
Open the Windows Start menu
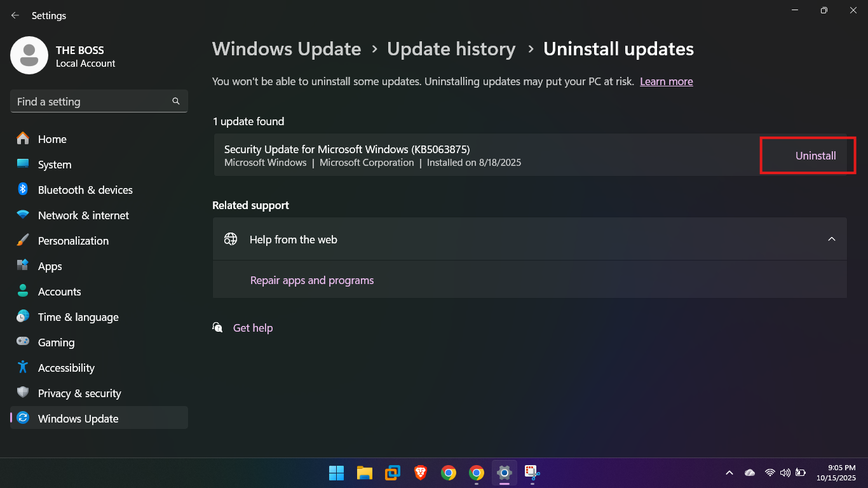[x=336, y=473]
